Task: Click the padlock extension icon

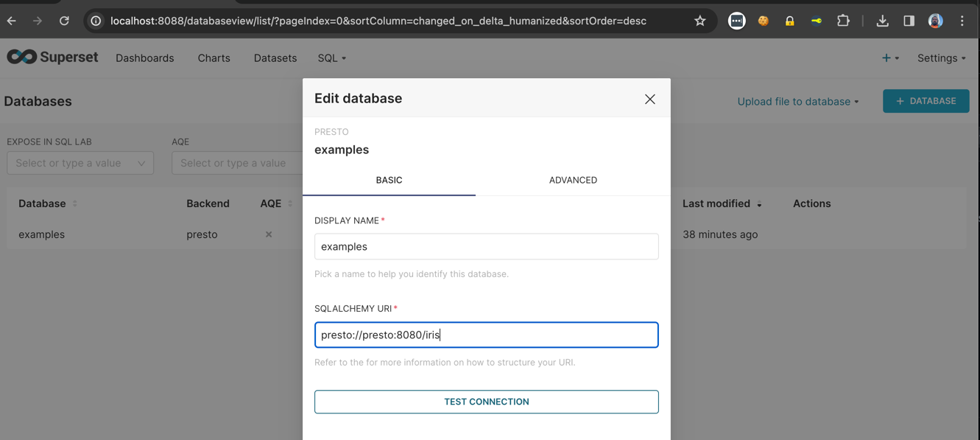Action: (x=789, y=21)
